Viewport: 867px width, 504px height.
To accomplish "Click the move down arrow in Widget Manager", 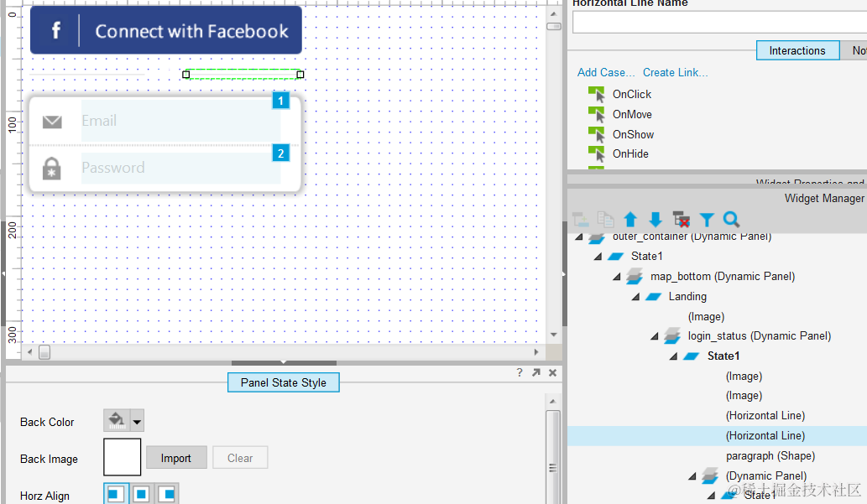I will coord(655,220).
